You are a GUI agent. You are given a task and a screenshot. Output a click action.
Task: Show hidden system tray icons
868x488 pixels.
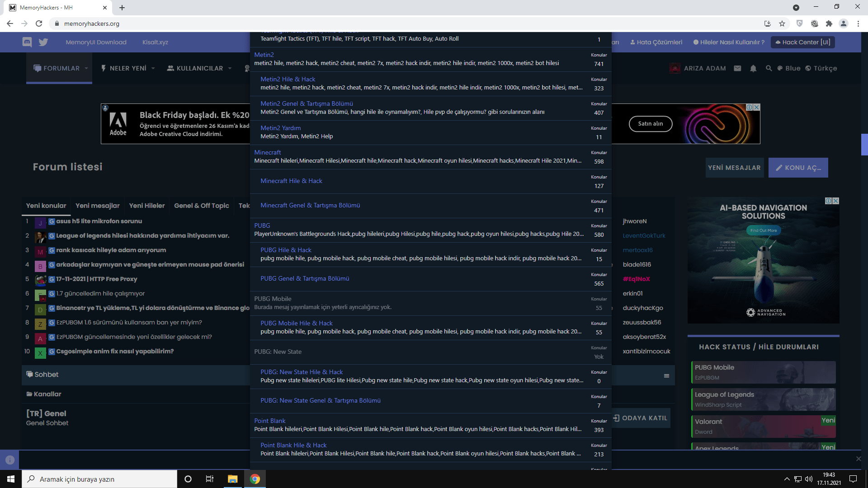click(787, 479)
